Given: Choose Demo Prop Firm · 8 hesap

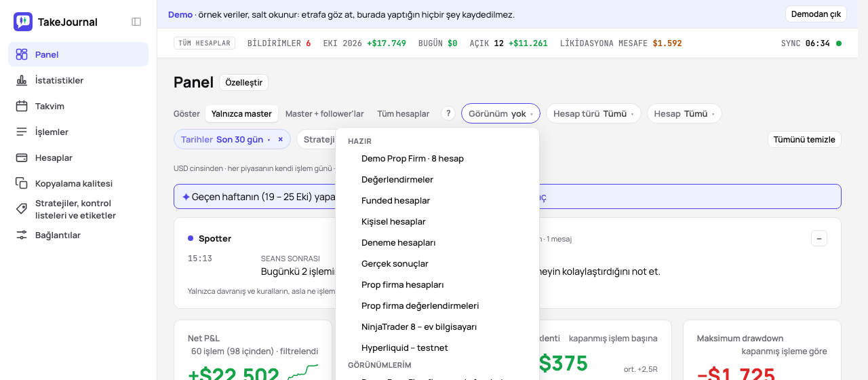Looking at the screenshot, I should click(437, 158).
